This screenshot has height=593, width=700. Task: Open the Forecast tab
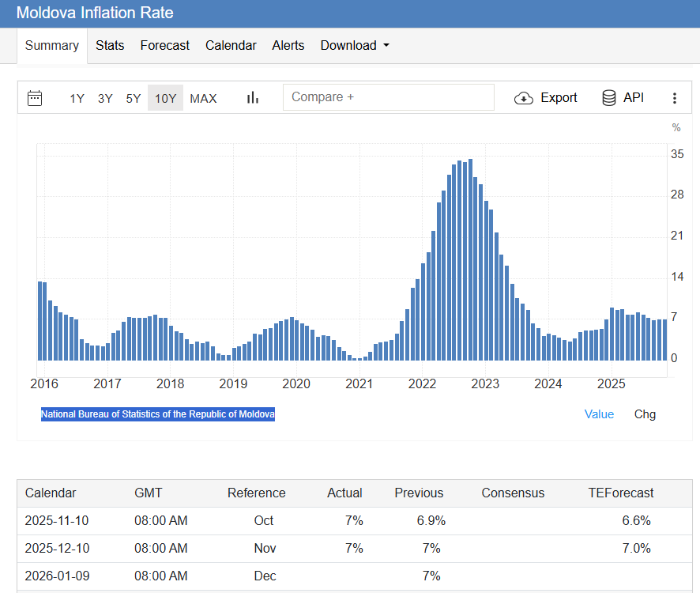point(165,45)
